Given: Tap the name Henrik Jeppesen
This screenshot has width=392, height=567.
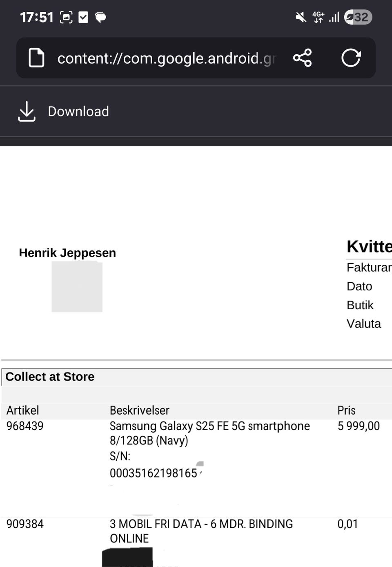Looking at the screenshot, I should coord(67,253).
